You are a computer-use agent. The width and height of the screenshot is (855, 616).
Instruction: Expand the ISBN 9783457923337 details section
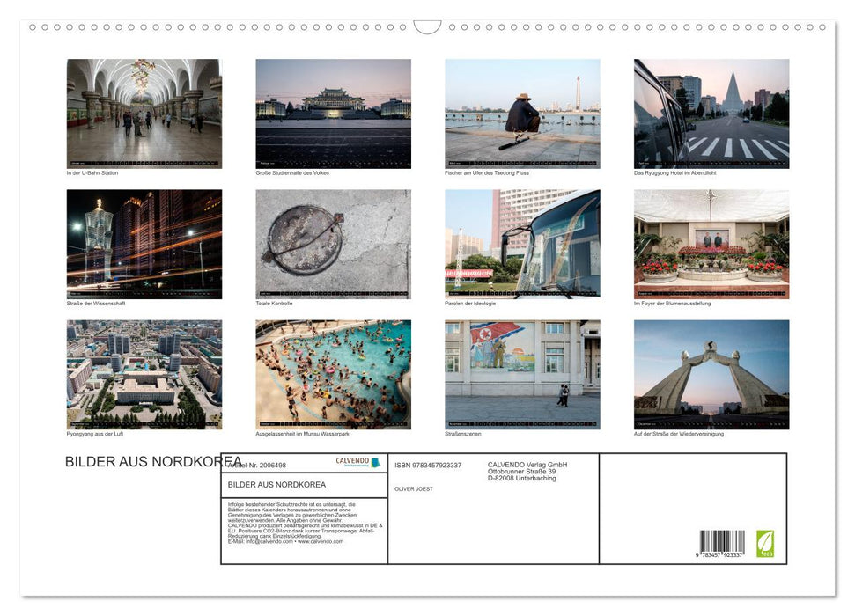coord(427,464)
